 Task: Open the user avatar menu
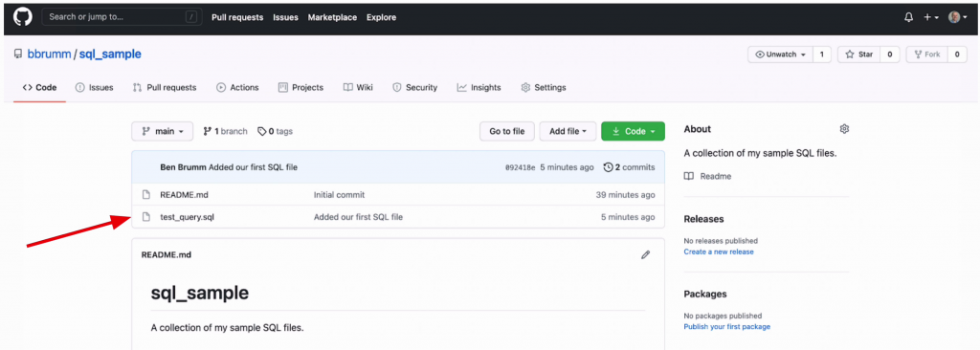coord(957,17)
